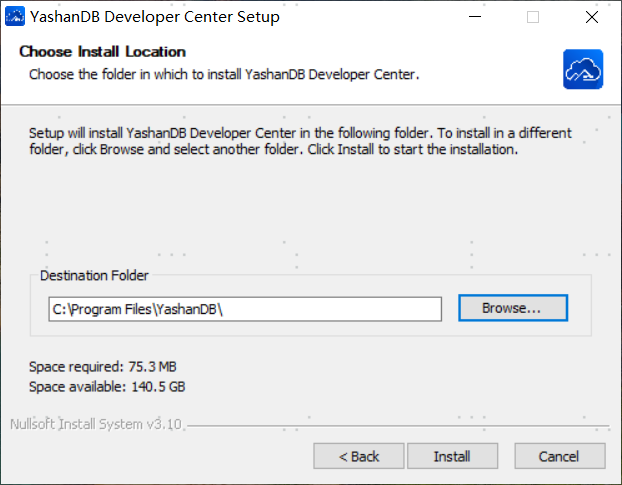Click the Browse... button
622x485 pixels.
pos(512,308)
